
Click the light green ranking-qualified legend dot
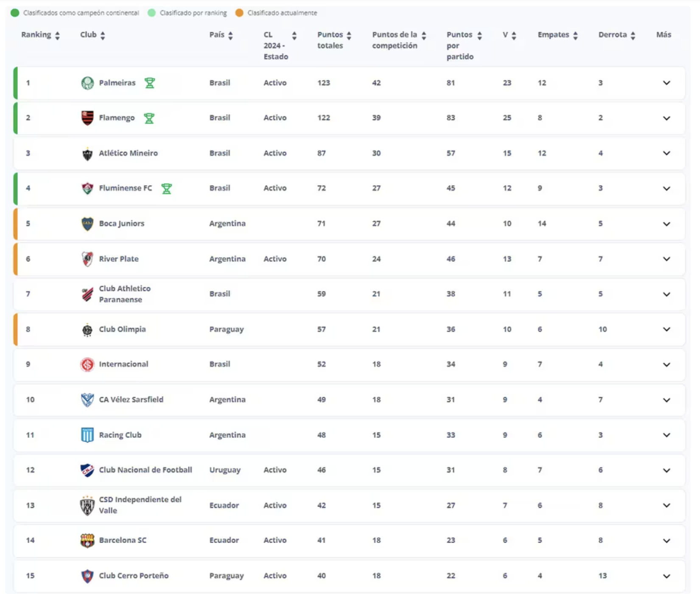coord(151,13)
